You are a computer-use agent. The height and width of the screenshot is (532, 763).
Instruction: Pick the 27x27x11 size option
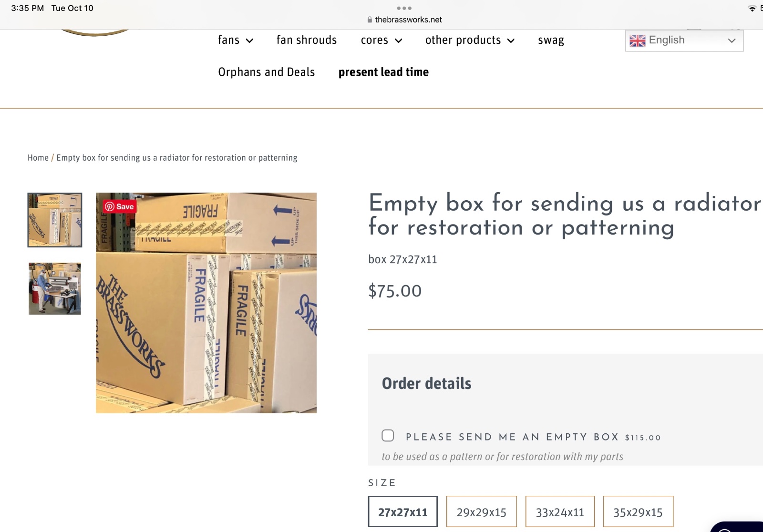[402, 512]
